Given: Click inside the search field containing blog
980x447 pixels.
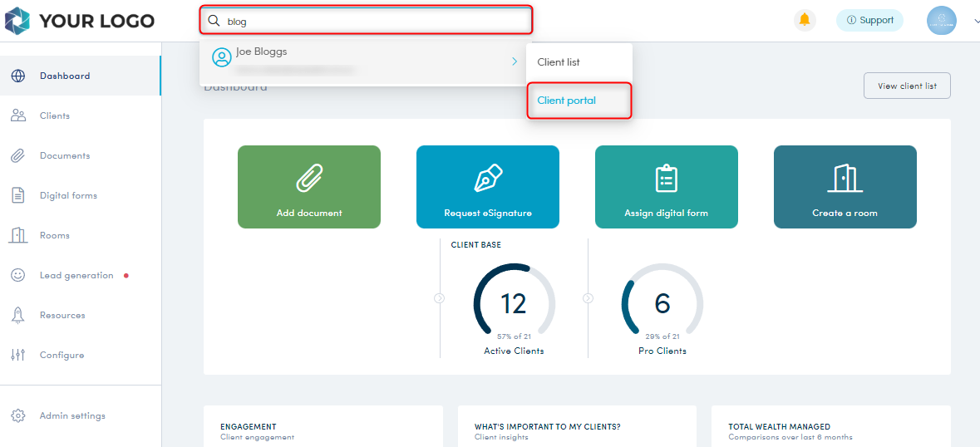Looking at the screenshot, I should tap(374, 21).
